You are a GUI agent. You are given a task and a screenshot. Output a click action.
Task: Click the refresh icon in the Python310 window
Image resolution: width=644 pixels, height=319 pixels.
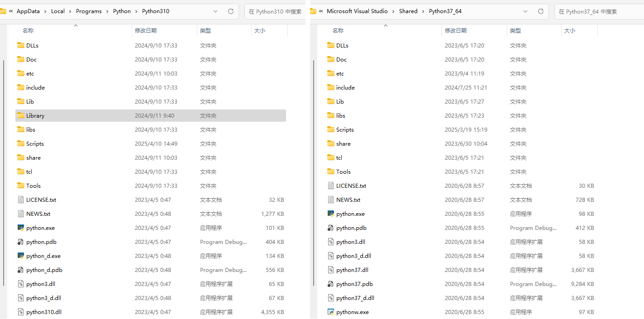230,11
